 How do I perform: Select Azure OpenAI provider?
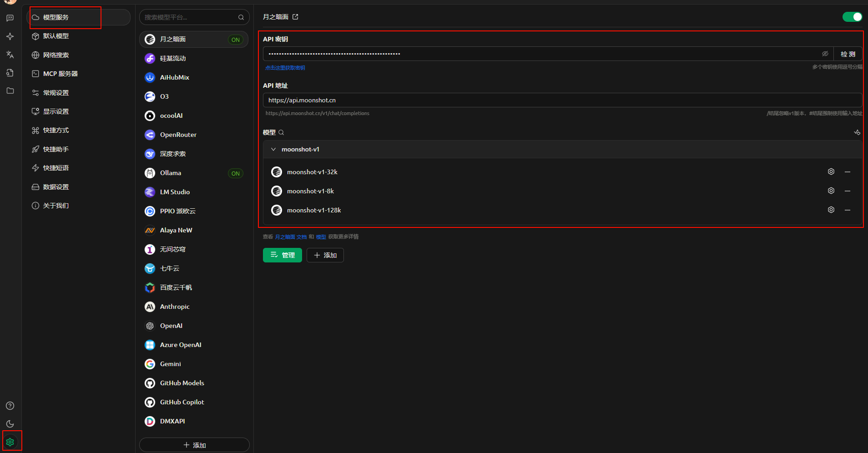194,345
